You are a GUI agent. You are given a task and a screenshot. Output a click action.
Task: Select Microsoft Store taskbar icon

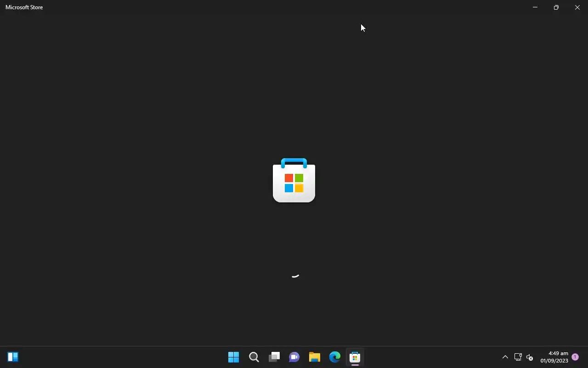tap(355, 357)
